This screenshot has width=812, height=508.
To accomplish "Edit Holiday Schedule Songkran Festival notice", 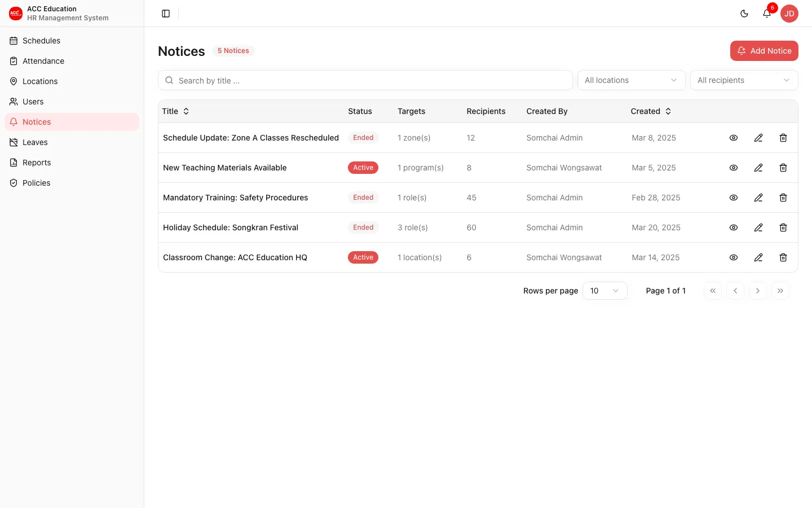I will [758, 227].
